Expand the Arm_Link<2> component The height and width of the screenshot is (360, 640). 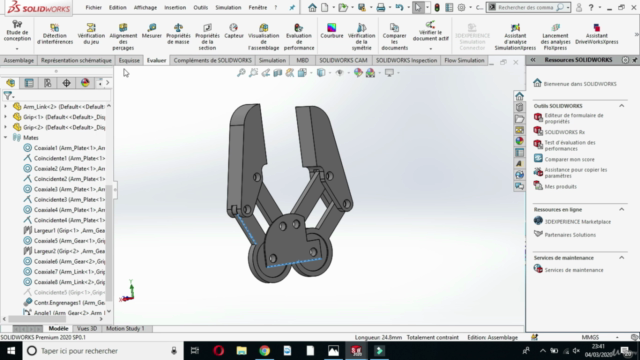tap(6, 107)
